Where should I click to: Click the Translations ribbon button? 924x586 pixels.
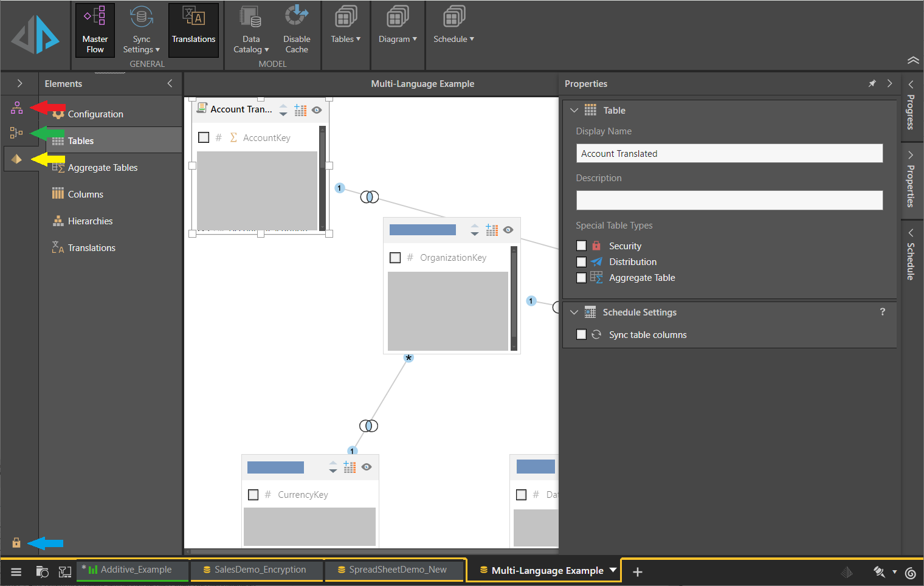[x=193, y=30]
